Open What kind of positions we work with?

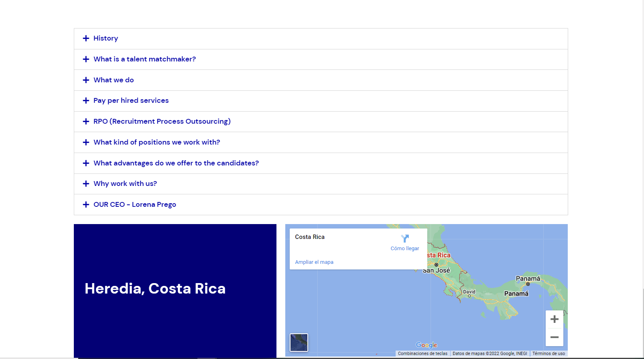(x=156, y=142)
